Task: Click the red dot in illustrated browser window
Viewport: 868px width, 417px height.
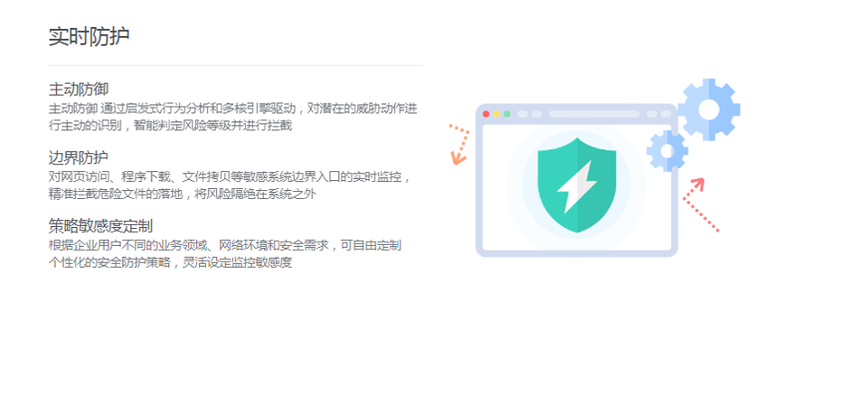Action: 486,114
